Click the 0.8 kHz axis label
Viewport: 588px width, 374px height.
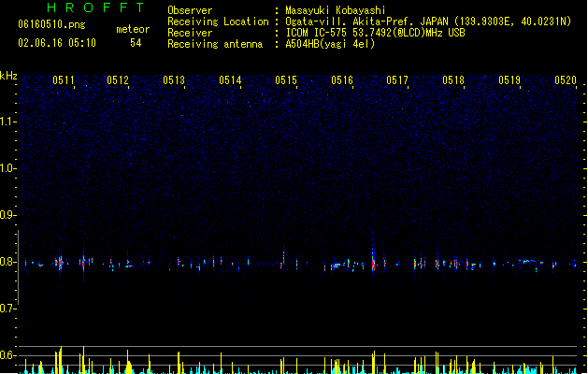[7, 262]
